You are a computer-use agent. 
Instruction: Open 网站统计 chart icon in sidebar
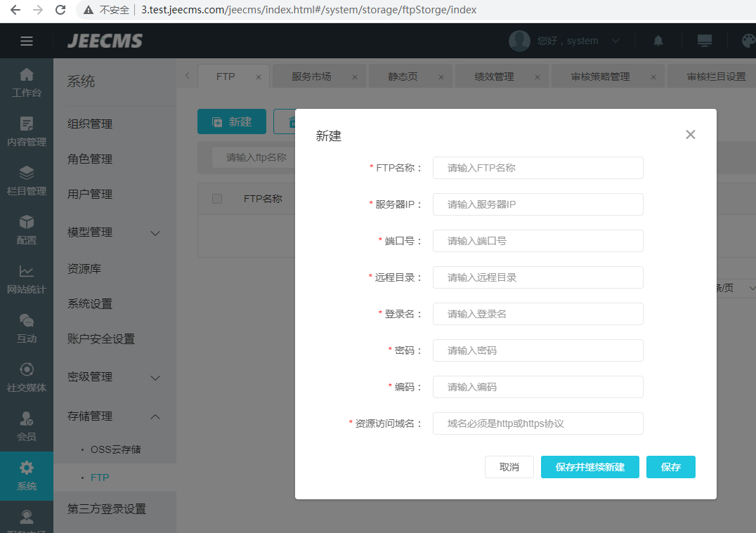pos(27,279)
